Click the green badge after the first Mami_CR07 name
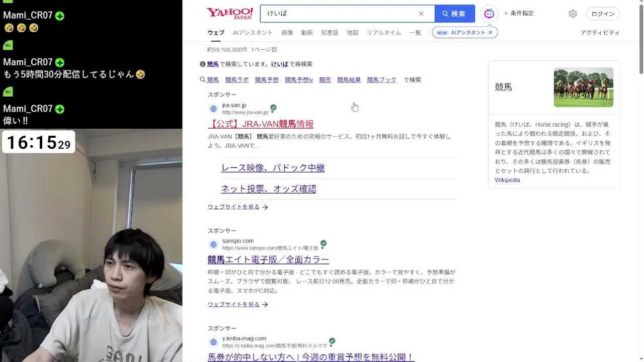Viewport: 644px width, 362px height. [59, 16]
